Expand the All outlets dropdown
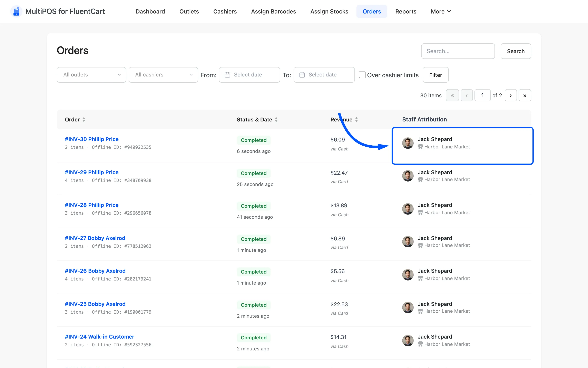This screenshot has height=368, width=588. (x=91, y=75)
